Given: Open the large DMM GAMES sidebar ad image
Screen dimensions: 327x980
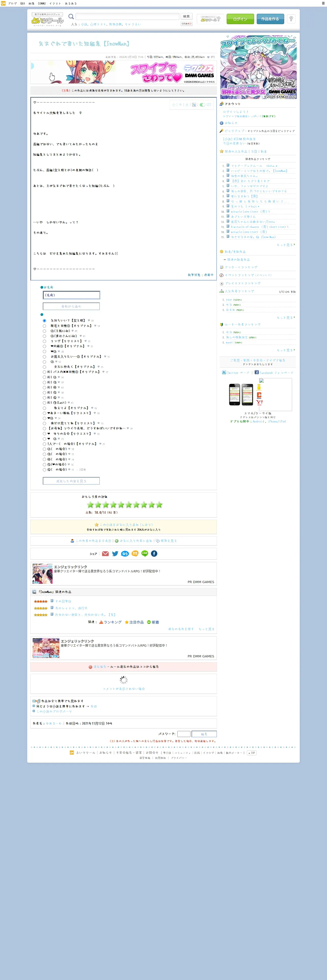Looking at the screenshot, I should click(258, 67).
